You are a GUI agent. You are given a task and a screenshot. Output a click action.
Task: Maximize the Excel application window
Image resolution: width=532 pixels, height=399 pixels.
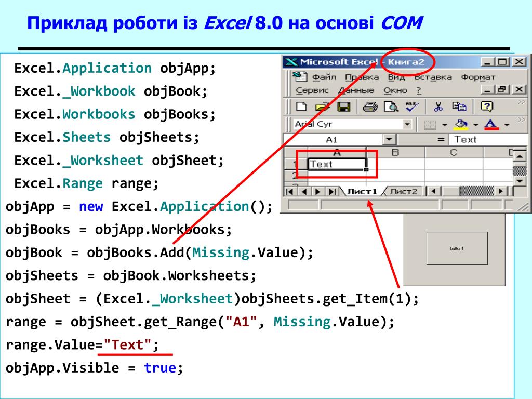pyautogui.click(x=502, y=62)
